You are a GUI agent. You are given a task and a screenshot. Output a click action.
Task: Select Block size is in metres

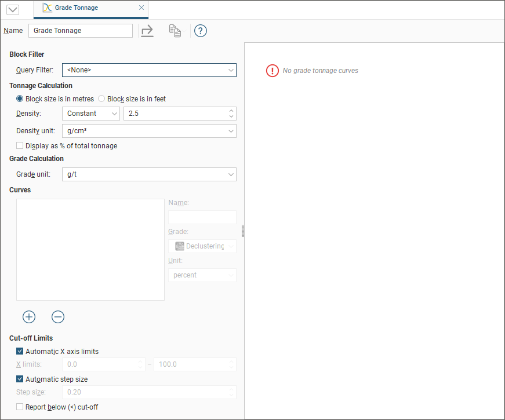pos(20,99)
